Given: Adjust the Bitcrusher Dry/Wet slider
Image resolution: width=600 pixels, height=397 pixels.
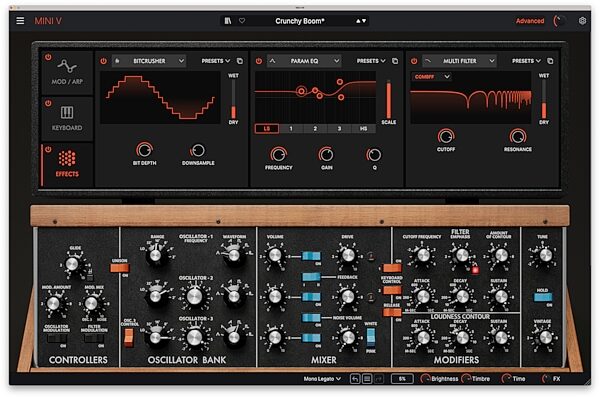Looking at the screenshot, I should (x=233, y=99).
